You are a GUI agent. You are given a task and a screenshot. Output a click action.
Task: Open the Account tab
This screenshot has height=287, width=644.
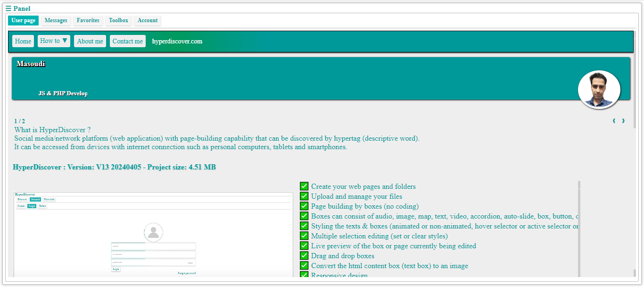[x=148, y=20]
